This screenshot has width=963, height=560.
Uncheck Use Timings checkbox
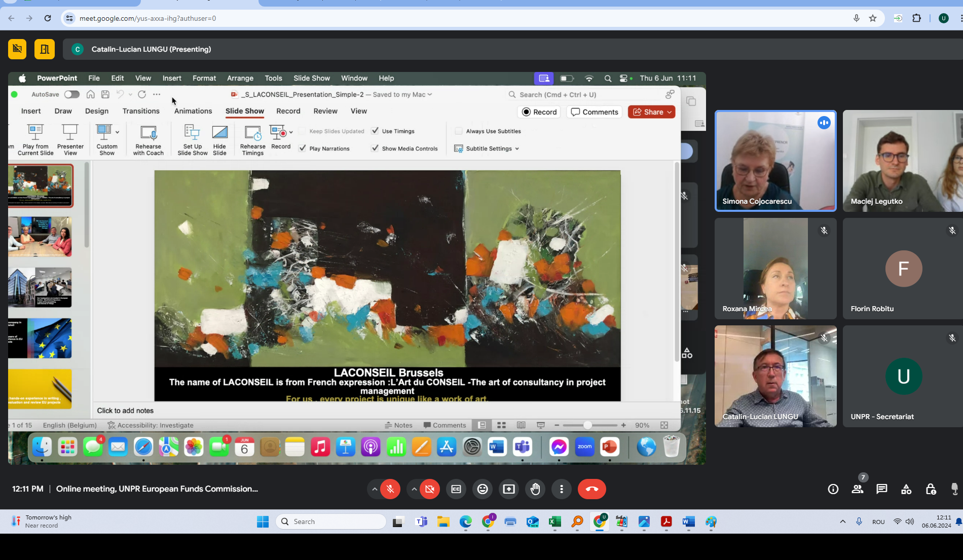click(375, 131)
